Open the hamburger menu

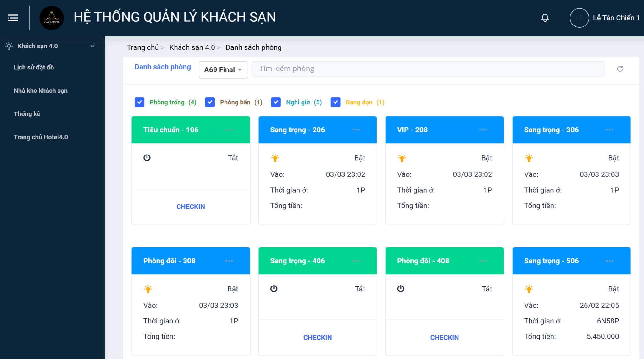[13, 18]
